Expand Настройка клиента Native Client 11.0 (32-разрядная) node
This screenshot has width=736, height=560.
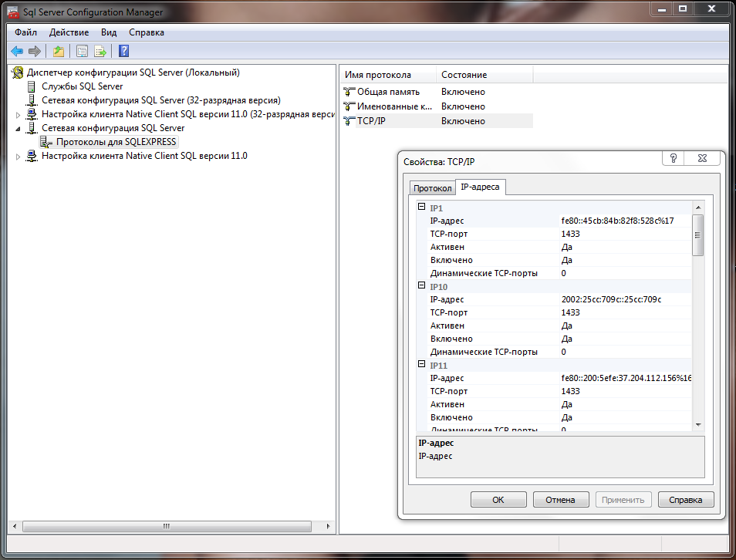point(19,114)
